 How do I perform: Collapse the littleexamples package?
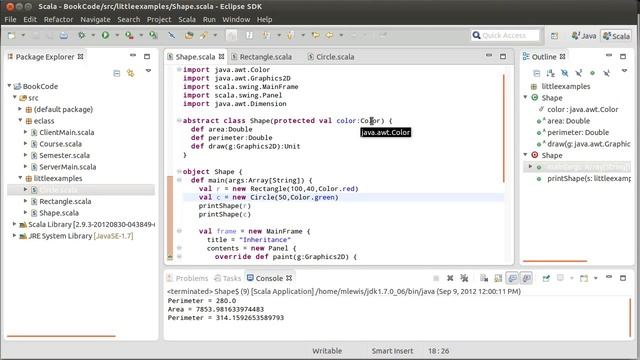pos(20,178)
